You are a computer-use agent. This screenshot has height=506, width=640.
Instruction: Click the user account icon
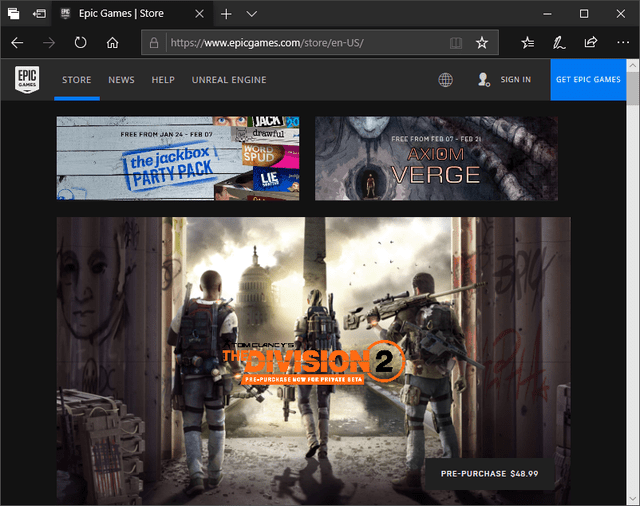484,80
